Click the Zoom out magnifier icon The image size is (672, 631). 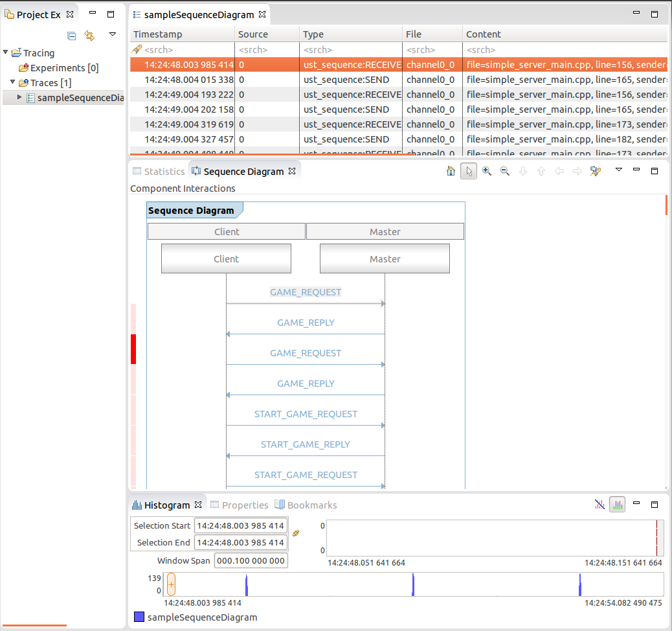tap(505, 172)
